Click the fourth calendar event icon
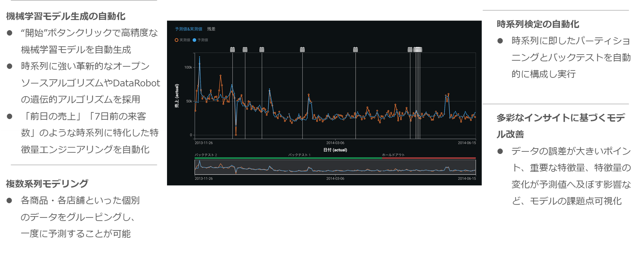 302,50
